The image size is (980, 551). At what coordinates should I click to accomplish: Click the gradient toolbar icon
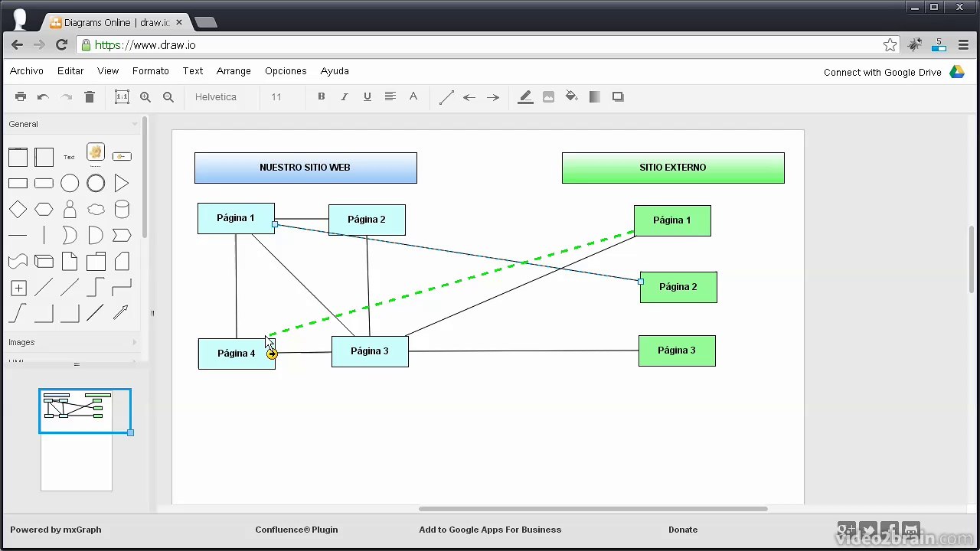595,97
